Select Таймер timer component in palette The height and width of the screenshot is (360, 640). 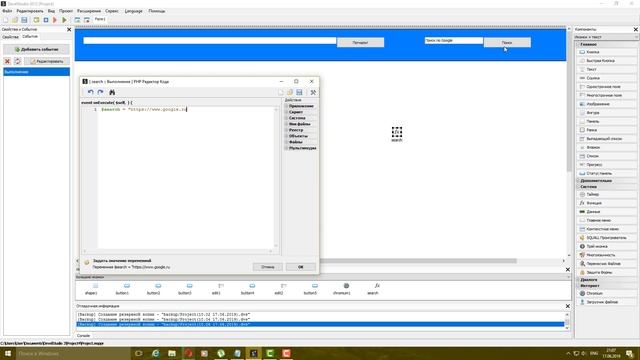[606, 195]
